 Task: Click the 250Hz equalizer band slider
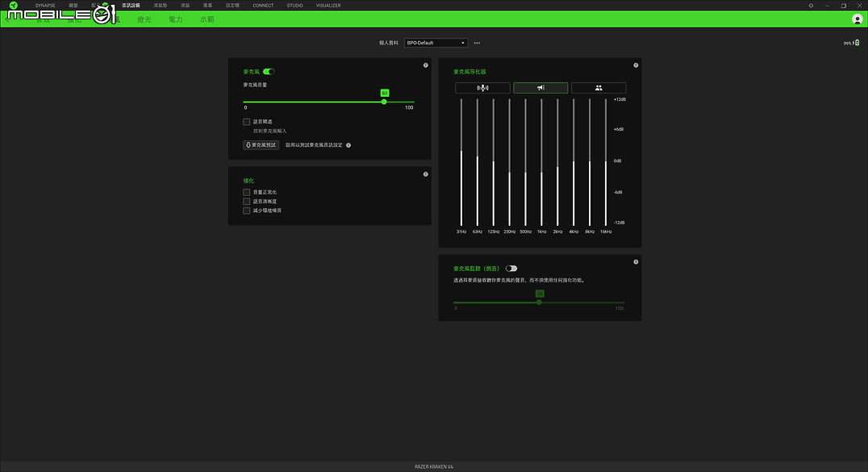tap(509, 161)
